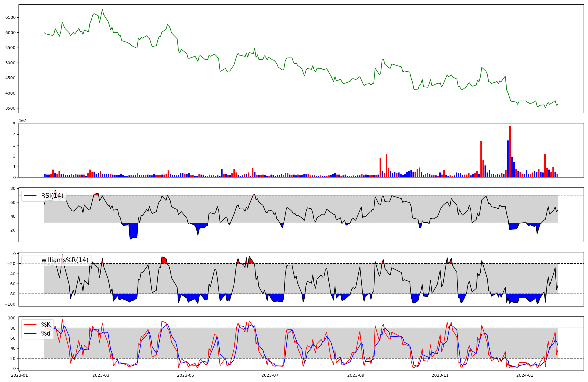The image size is (588, 382).
Task: Click the -100 tick on Williams axis
Action: point(10,304)
